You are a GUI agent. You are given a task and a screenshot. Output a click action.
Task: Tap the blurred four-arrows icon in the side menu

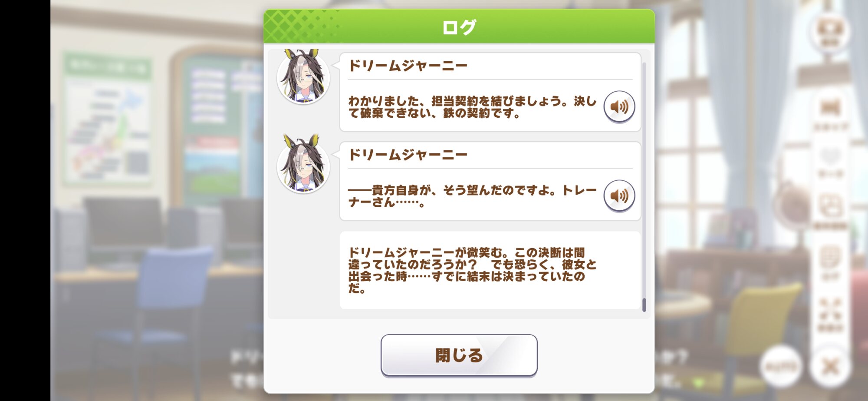pyautogui.click(x=830, y=315)
